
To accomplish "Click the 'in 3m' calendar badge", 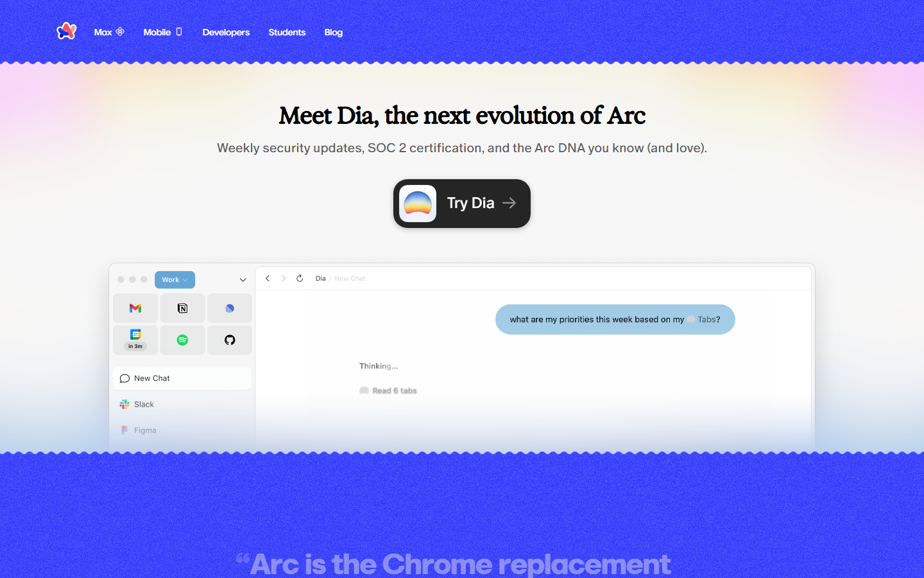I will coord(135,346).
